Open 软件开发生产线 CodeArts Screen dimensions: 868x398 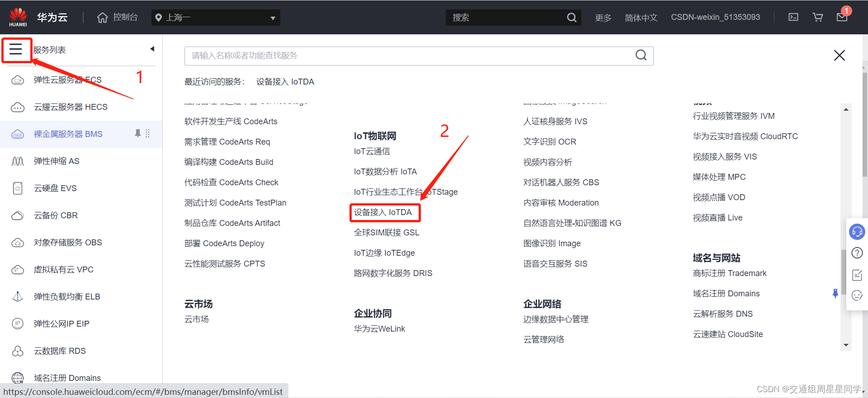tap(231, 122)
